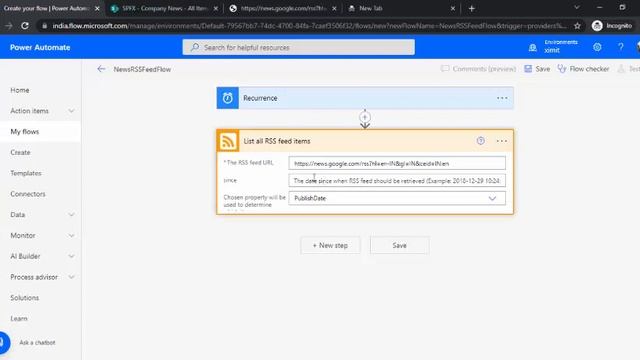This screenshot has width=640, height=360.
Task: Click the Power Automate title
Action: 40,47
